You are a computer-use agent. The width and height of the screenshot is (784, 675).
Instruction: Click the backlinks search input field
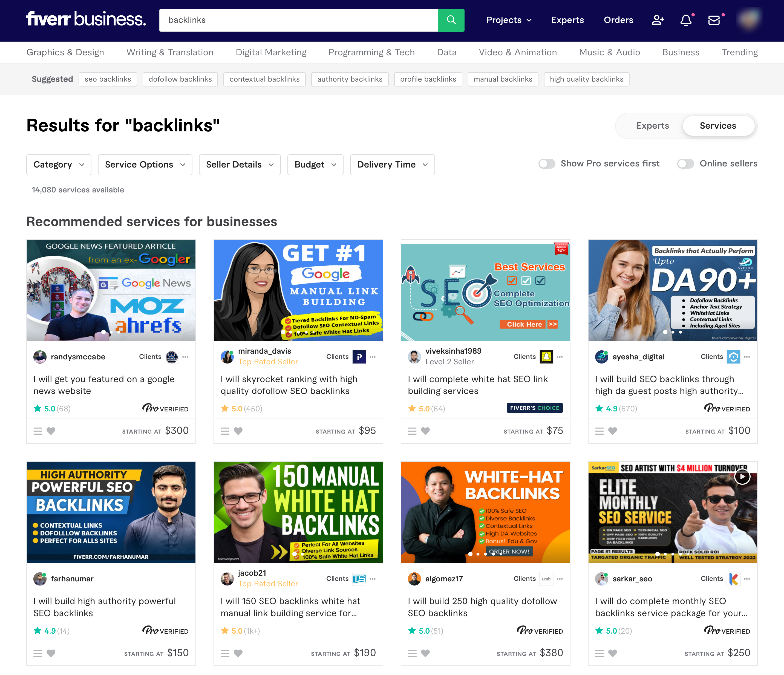[299, 20]
